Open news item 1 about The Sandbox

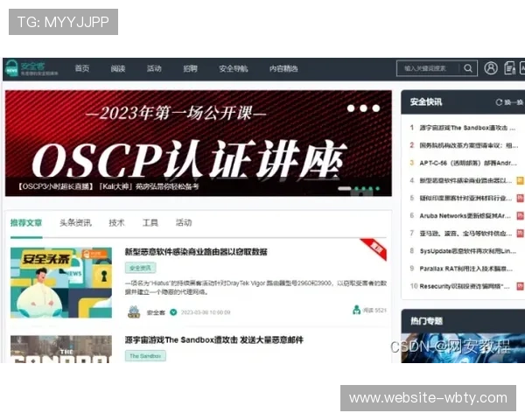(467, 128)
